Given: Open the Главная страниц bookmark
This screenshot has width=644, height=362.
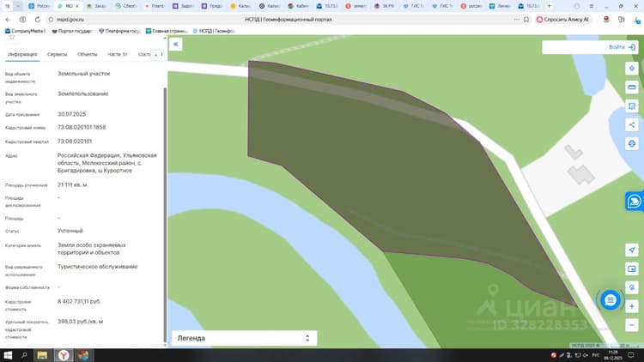Looking at the screenshot, I should pyautogui.click(x=167, y=31).
